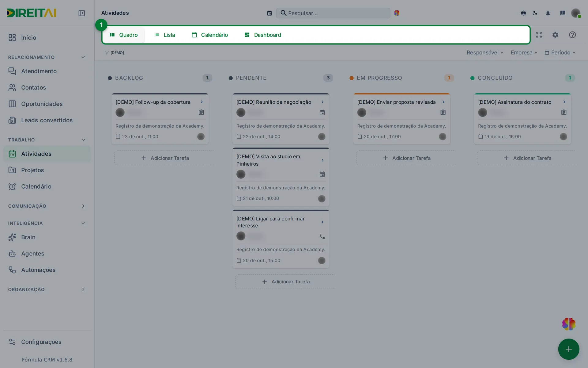Switch to Quadro view tab
Image resolution: width=588 pixels, height=368 pixels.
coord(124,35)
